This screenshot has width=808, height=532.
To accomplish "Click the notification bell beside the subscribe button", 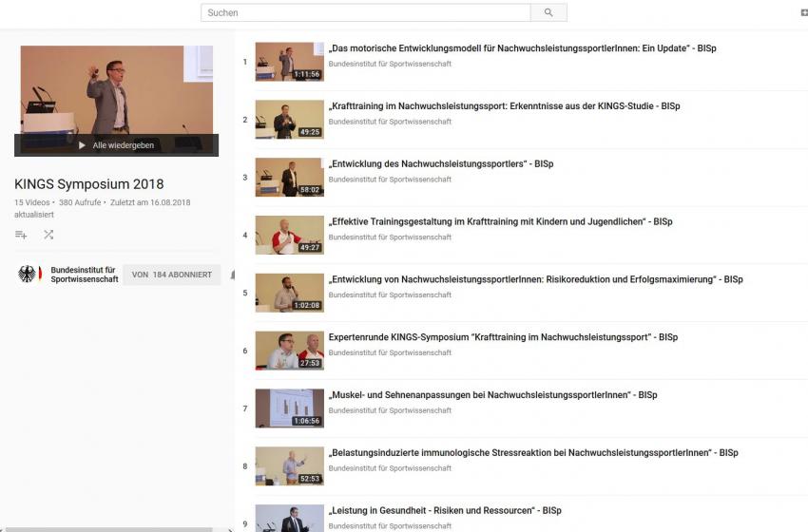I will point(232,275).
